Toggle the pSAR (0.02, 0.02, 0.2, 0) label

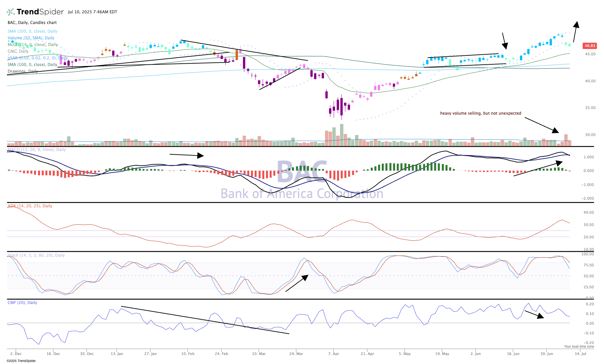tap(37, 58)
